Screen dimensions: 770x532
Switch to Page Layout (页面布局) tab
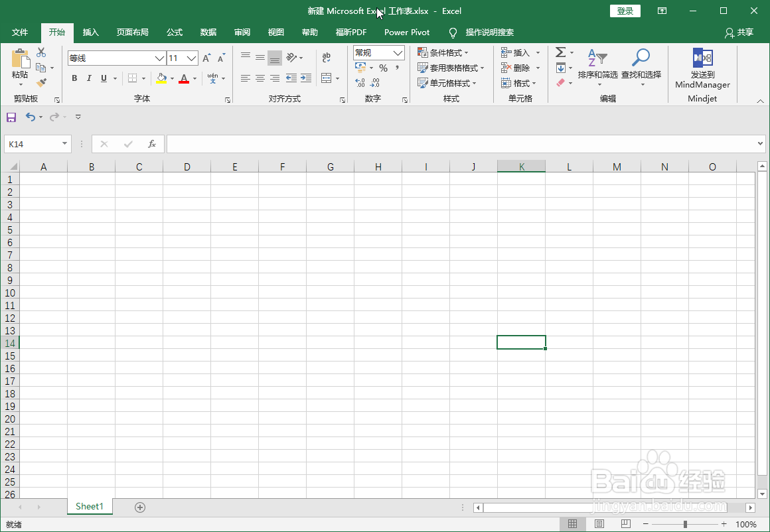133,33
